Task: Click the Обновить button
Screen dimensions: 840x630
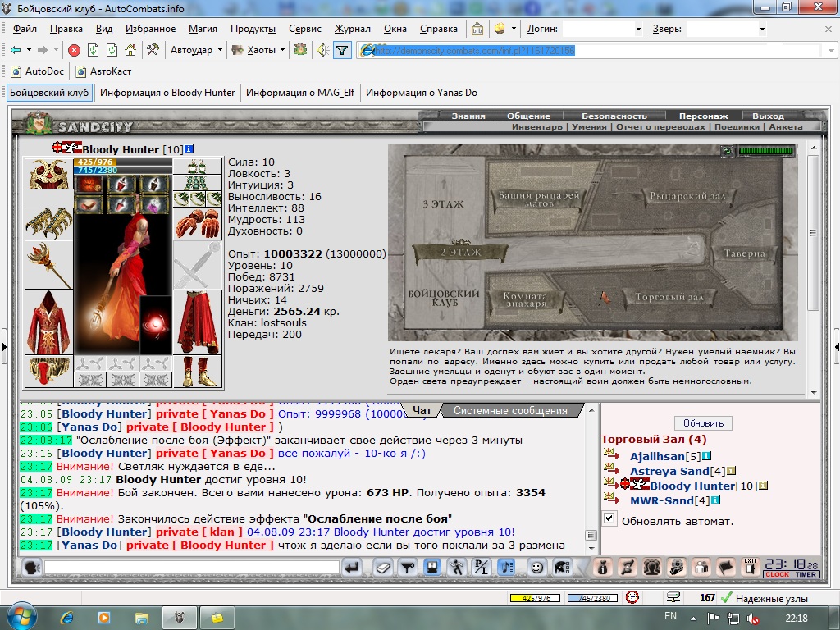Action: tap(703, 423)
